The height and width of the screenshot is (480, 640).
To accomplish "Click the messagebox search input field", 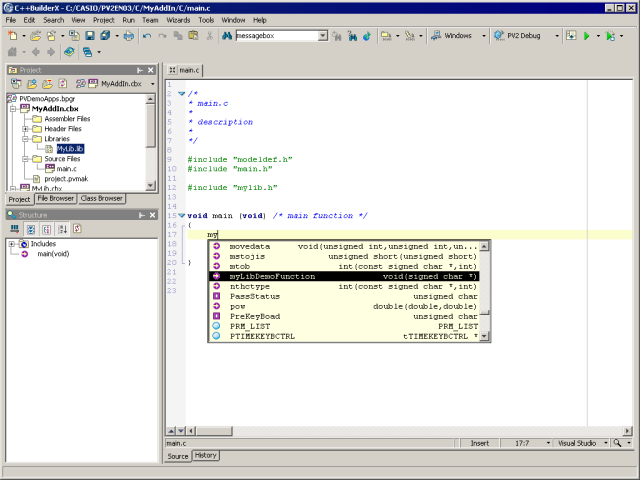I will click(277, 36).
